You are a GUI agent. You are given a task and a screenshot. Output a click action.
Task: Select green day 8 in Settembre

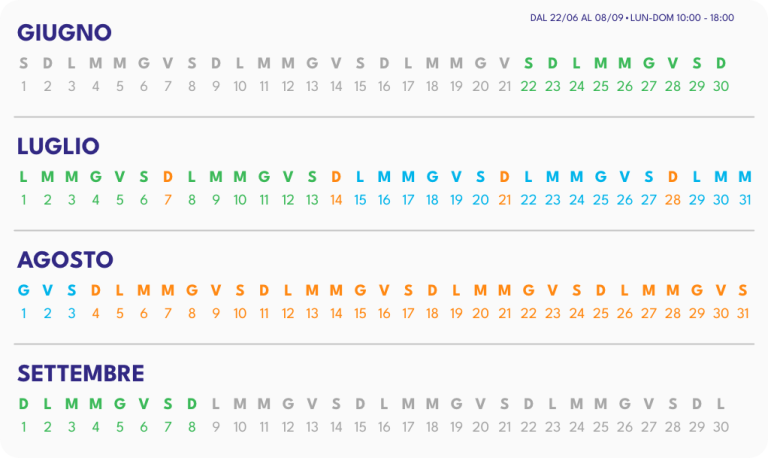coord(192,427)
